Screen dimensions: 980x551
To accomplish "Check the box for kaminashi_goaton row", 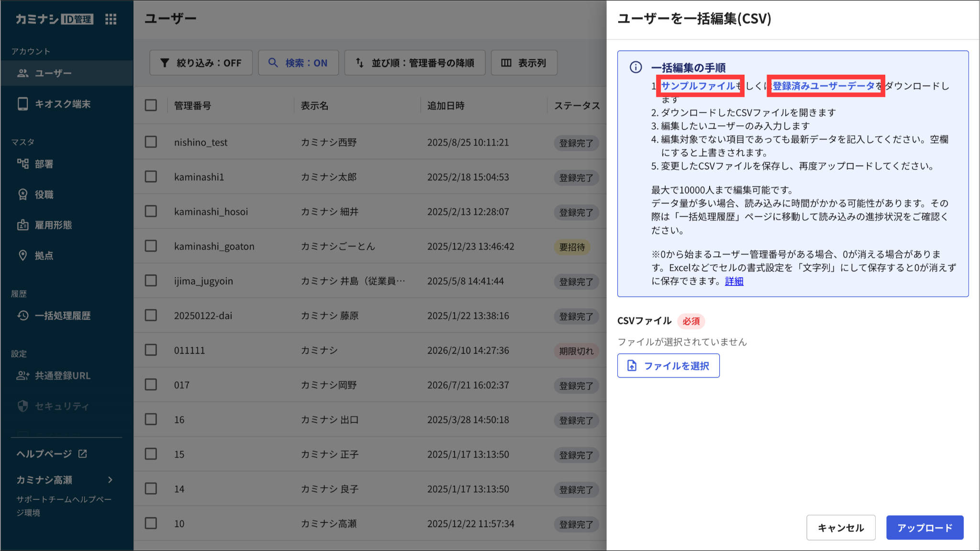I will click(x=151, y=246).
